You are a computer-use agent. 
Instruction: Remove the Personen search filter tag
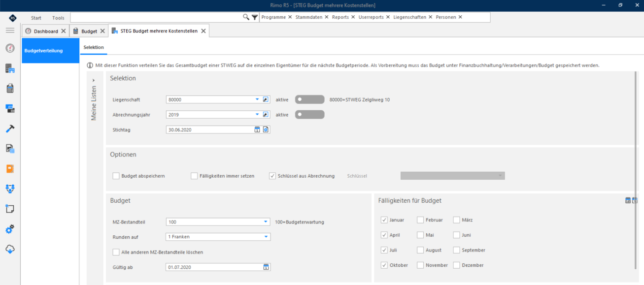click(460, 17)
